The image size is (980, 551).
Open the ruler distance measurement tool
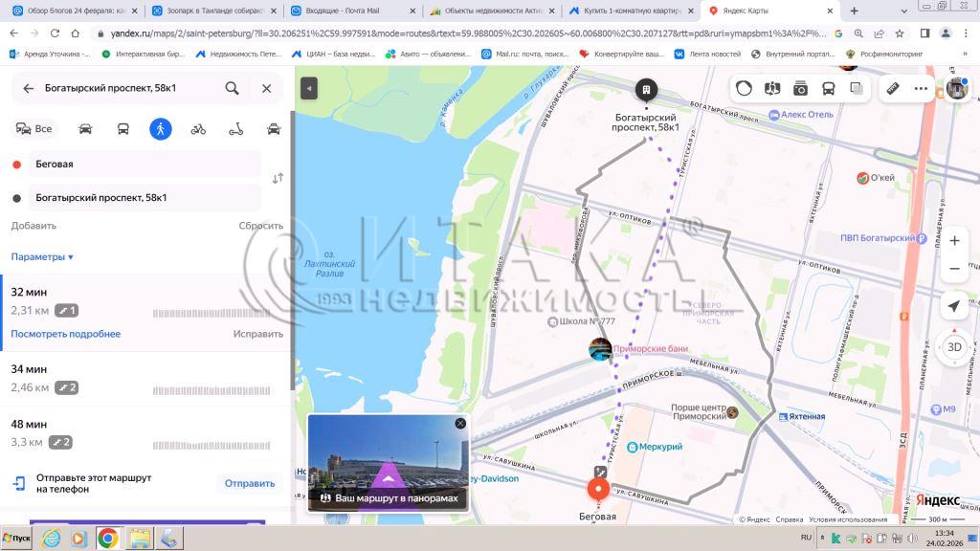pos(893,88)
